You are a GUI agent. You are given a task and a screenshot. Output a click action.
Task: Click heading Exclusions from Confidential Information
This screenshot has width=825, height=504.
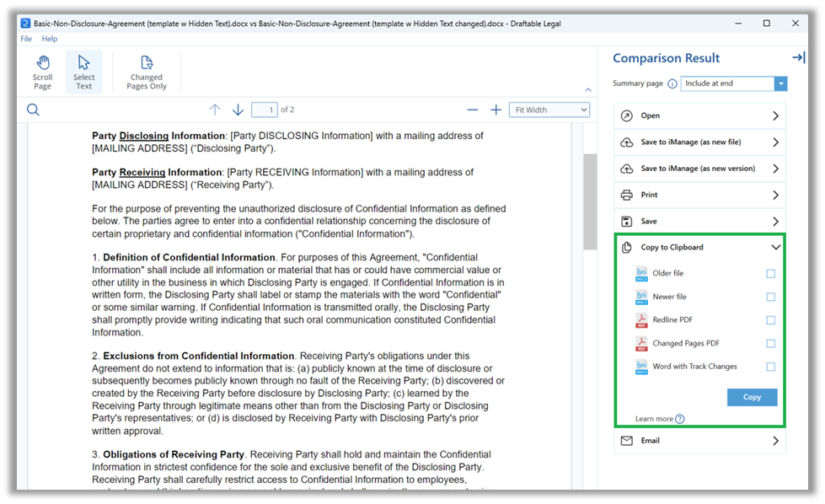pos(198,356)
